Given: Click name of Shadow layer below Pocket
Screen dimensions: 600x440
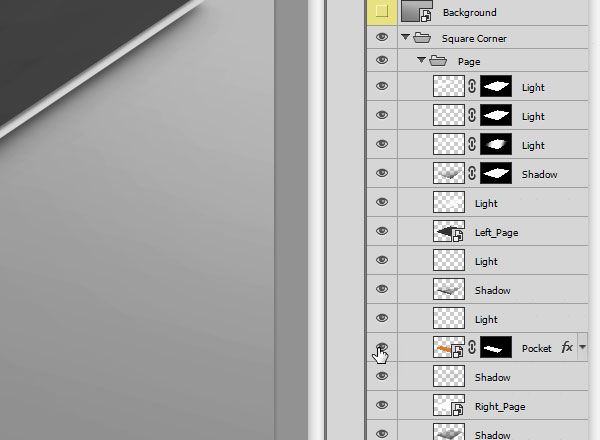Looking at the screenshot, I should (492, 378).
